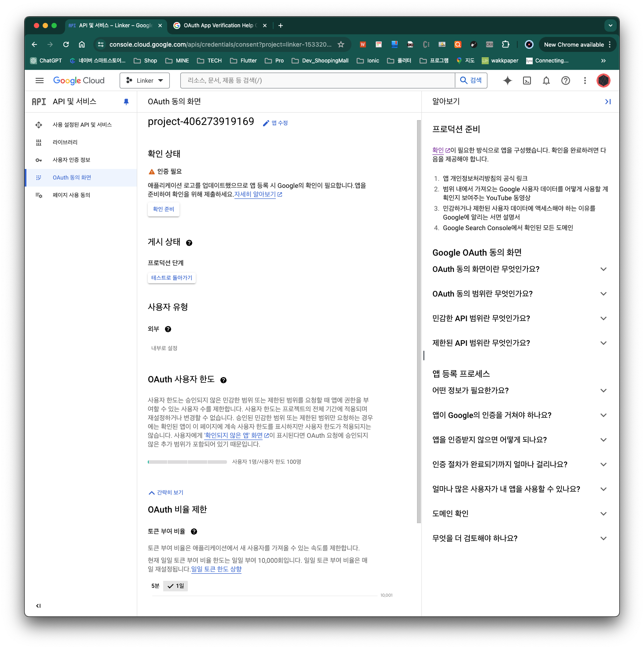Click the resource search input field
The image size is (644, 649).
318,81
